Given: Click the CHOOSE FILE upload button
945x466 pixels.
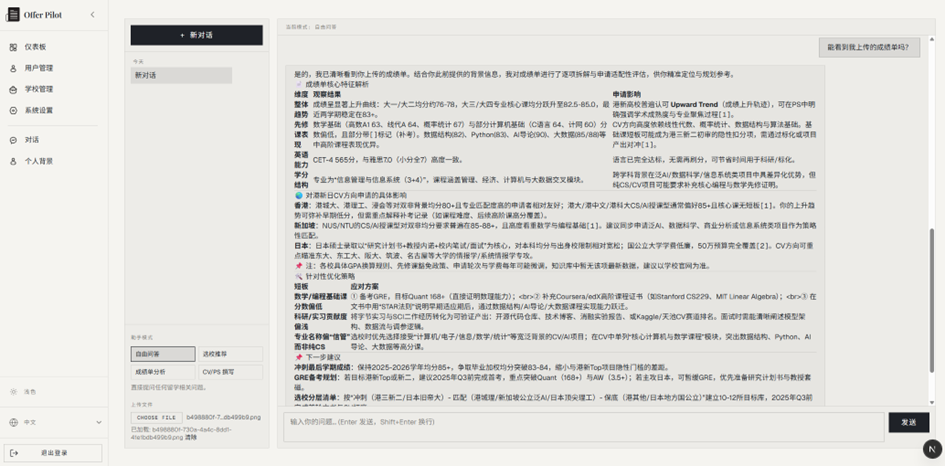Looking at the screenshot, I should point(156,417).
